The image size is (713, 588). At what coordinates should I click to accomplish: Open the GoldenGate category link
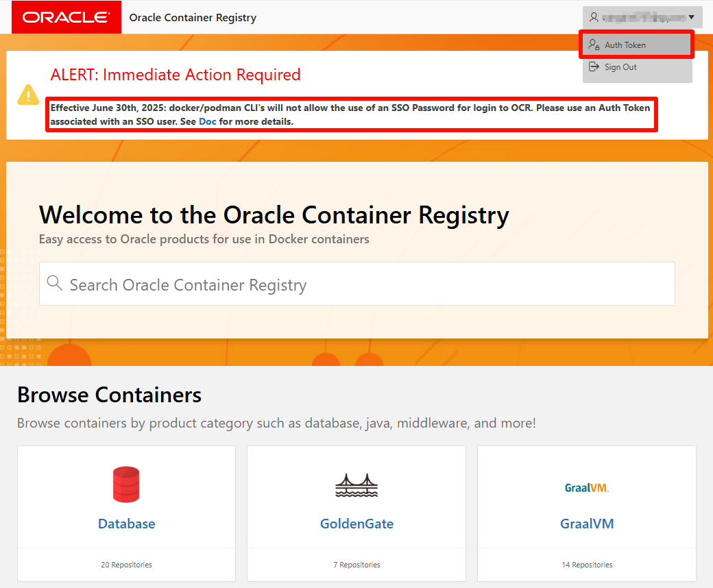tap(356, 524)
